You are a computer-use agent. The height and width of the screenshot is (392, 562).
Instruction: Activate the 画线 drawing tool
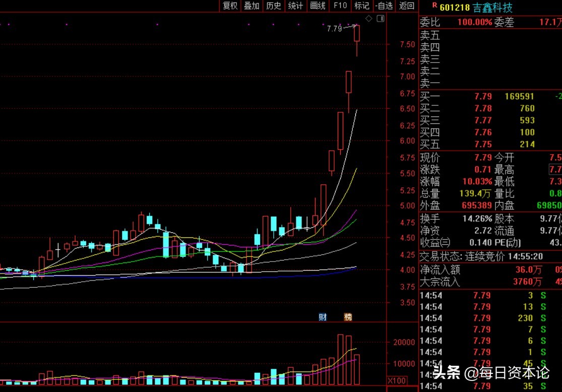point(318,6)
